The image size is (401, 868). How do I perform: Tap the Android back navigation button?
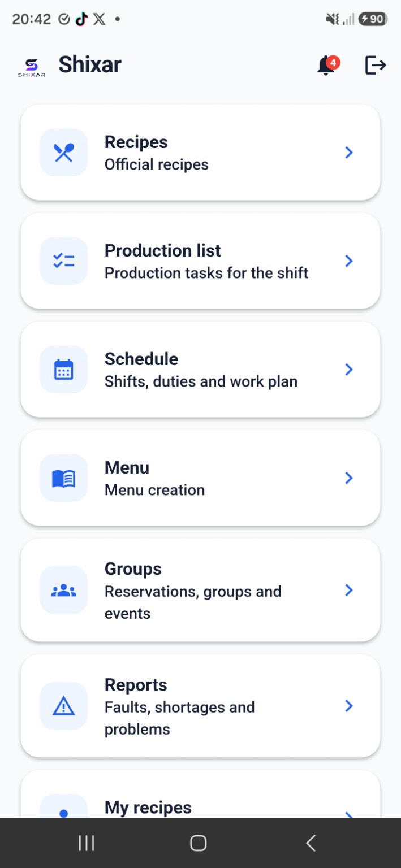pyautogui.click(x=311, y=843)
